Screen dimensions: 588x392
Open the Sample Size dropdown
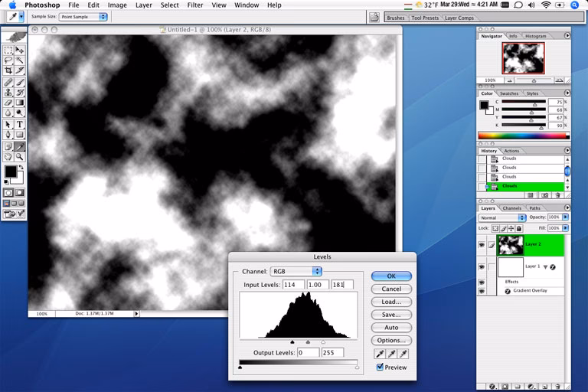pyautogui.click(x=83, y=16)
